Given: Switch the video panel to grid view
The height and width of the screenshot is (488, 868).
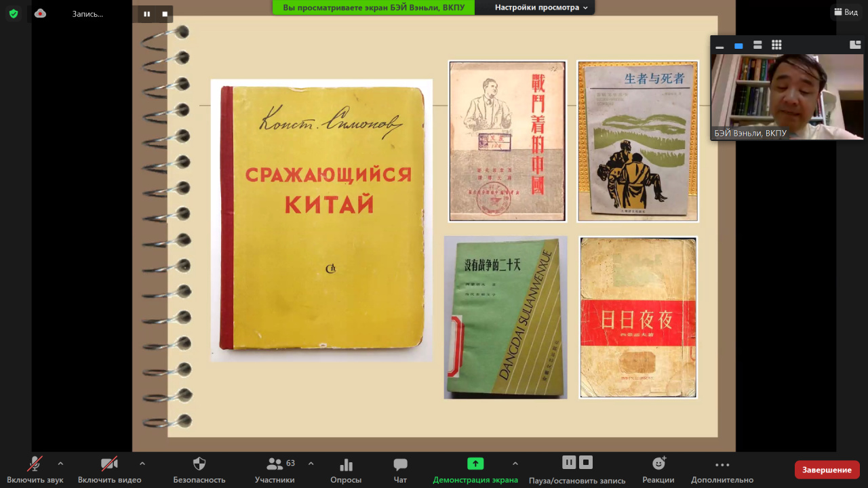Looking at the screenshot, I should [x=776, y=45].
